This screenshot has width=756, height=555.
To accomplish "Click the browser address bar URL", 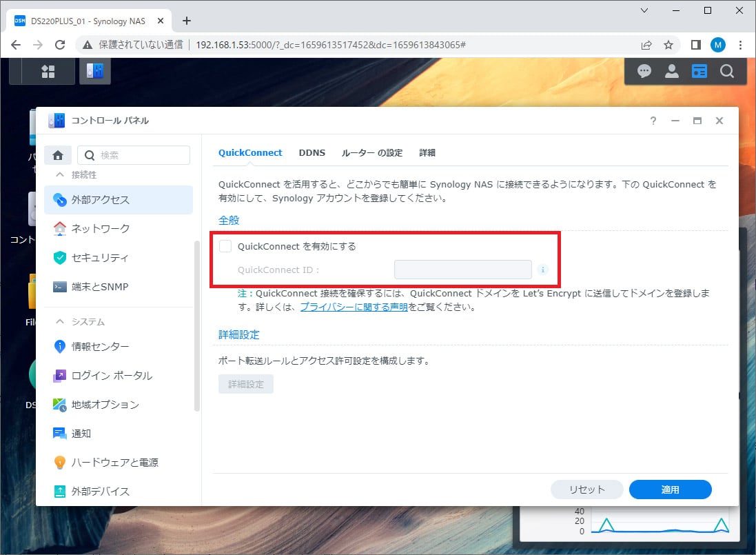I will [x=330, y=45].
